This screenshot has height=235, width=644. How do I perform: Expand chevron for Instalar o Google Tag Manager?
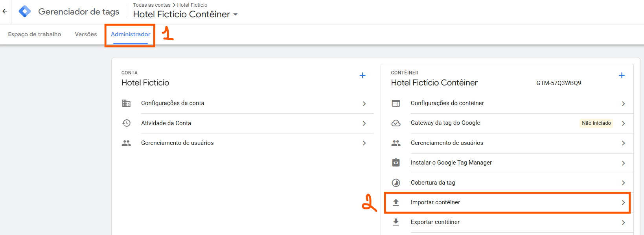(x=623, y=163)
